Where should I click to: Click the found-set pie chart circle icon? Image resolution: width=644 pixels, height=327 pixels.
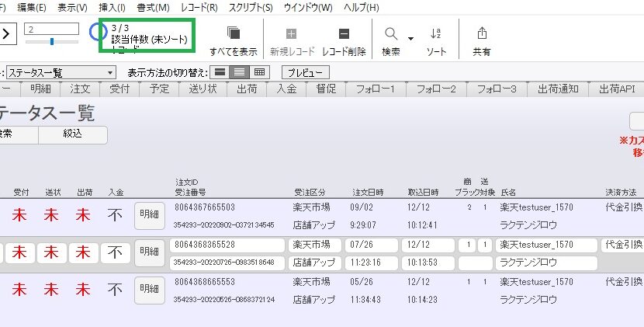pyautogui.click(x=98, y=31)
